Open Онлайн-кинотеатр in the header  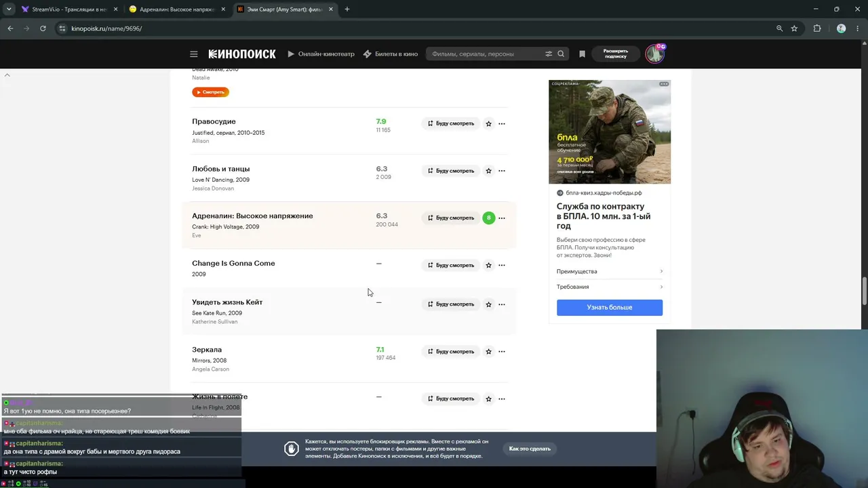click(321, 54)
